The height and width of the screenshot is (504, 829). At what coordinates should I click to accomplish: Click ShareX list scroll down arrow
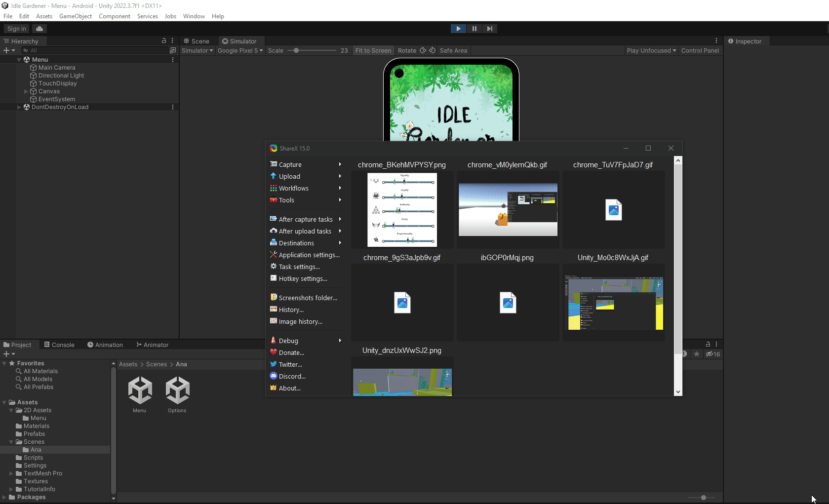(x=678, y=391)
